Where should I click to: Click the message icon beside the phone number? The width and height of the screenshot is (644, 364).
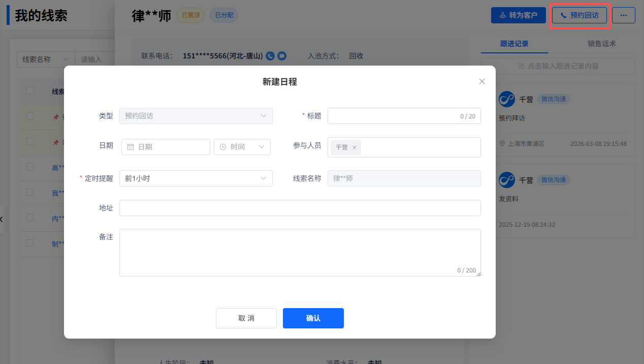282,56
